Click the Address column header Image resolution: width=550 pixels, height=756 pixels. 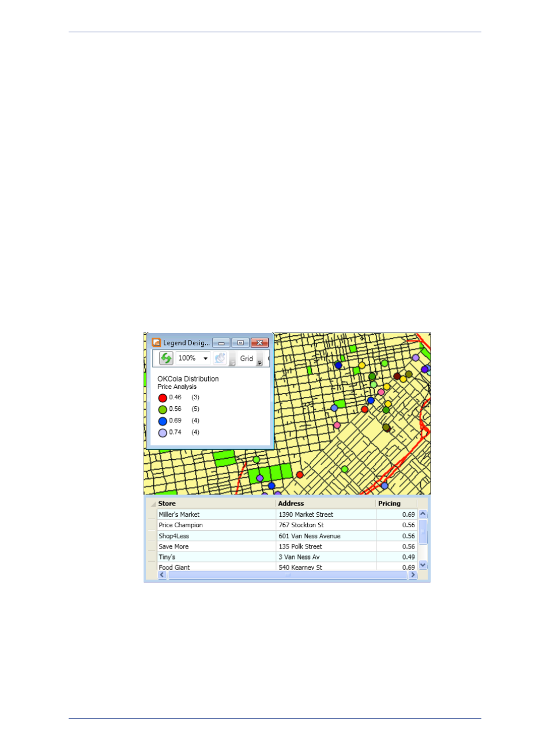pyautogui.click(x=326, y=504)
